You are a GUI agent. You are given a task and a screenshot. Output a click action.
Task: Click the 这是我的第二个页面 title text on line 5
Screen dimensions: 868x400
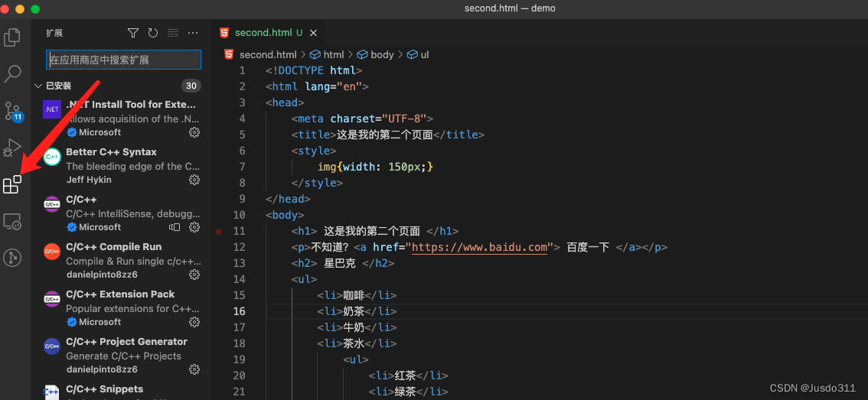(x=385, y=135)
